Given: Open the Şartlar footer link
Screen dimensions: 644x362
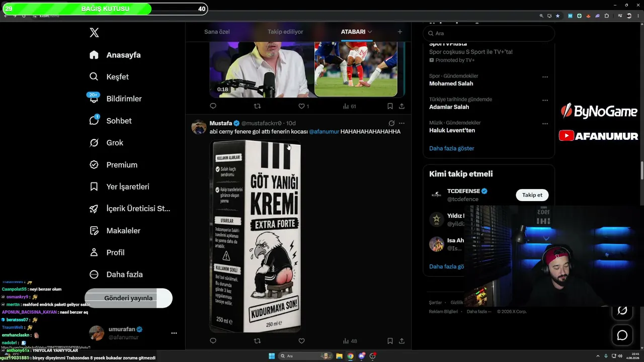Looking at the screenshot, I should [x=435, y=303].
